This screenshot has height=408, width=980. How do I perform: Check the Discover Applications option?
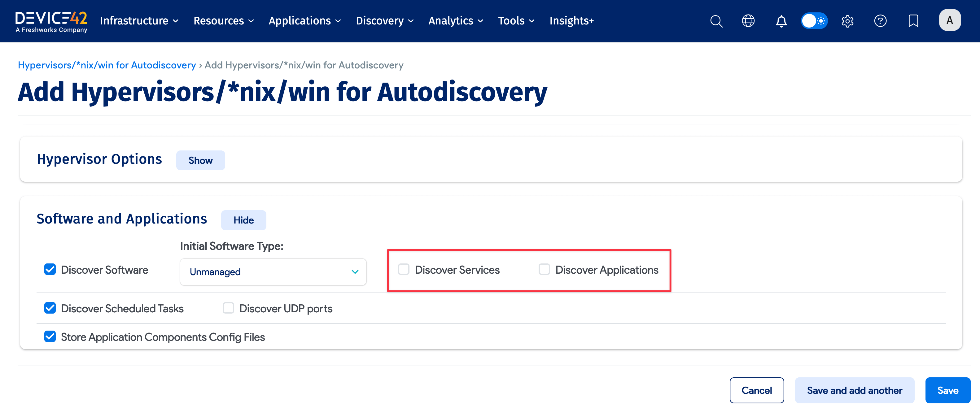point(544,269)
